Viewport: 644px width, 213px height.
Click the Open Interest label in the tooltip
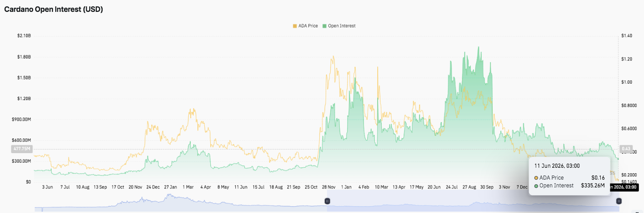[x=556, y=186]
